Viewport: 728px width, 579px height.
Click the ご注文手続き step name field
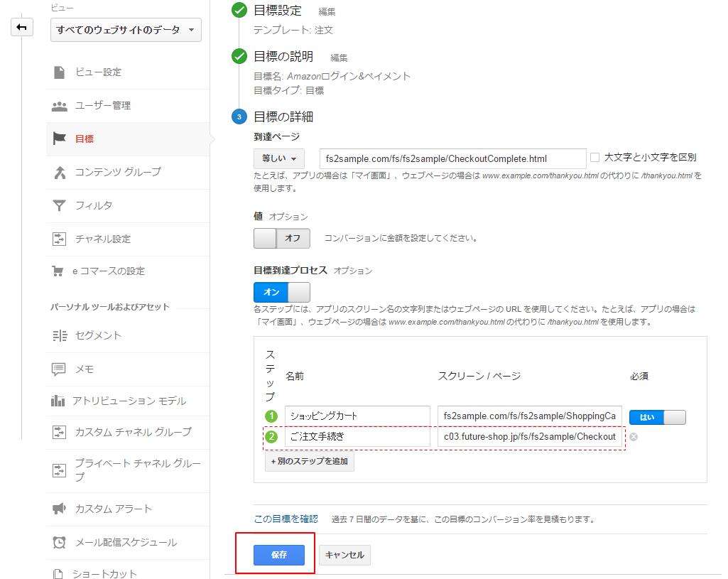click(357, 437)
